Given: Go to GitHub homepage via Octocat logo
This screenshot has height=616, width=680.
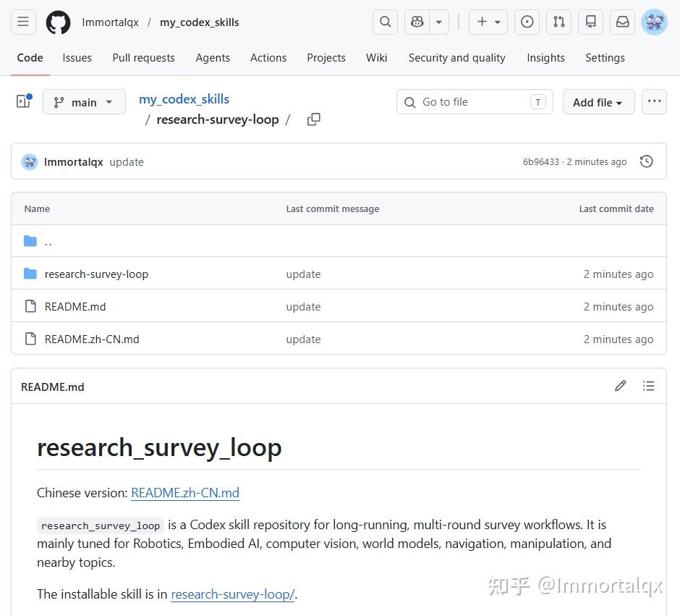Looking at the screenshot, I should pos(58,22).
